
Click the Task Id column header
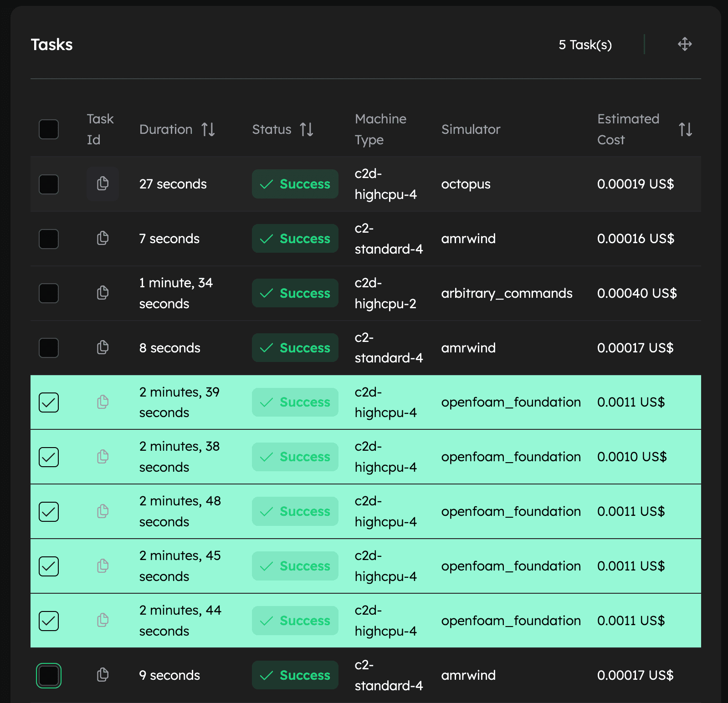tap(100, 129)
